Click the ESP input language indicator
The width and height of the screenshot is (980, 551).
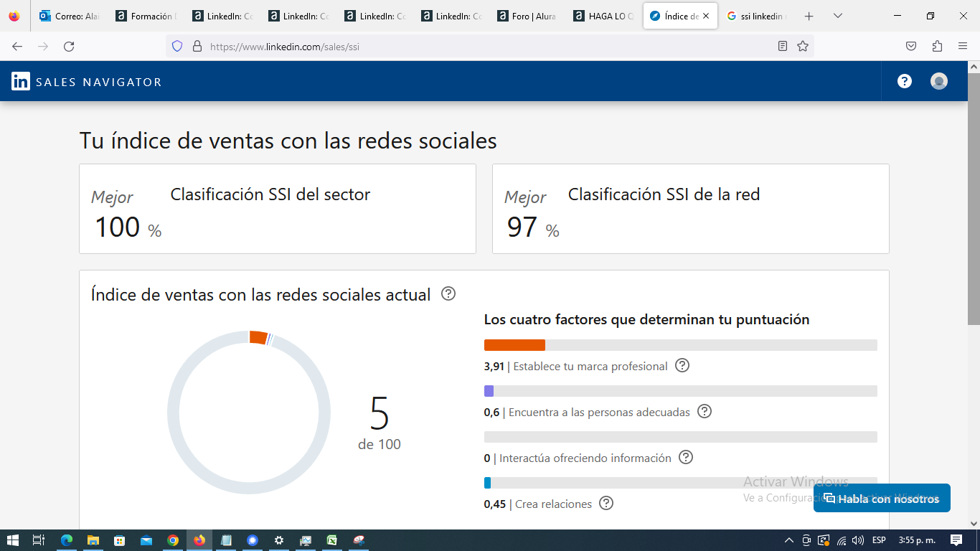[878, 540]
